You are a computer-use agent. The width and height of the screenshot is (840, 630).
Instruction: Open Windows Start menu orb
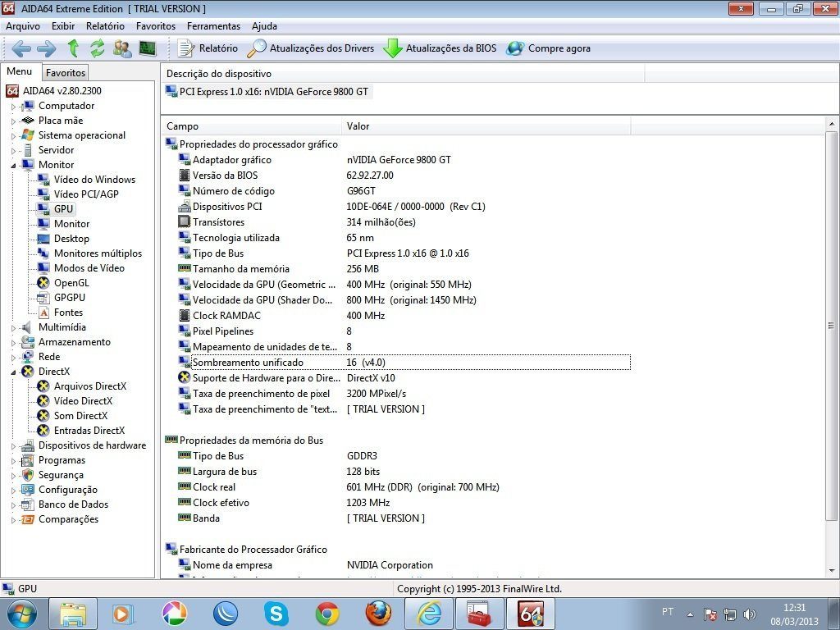[x=21, y=614]
